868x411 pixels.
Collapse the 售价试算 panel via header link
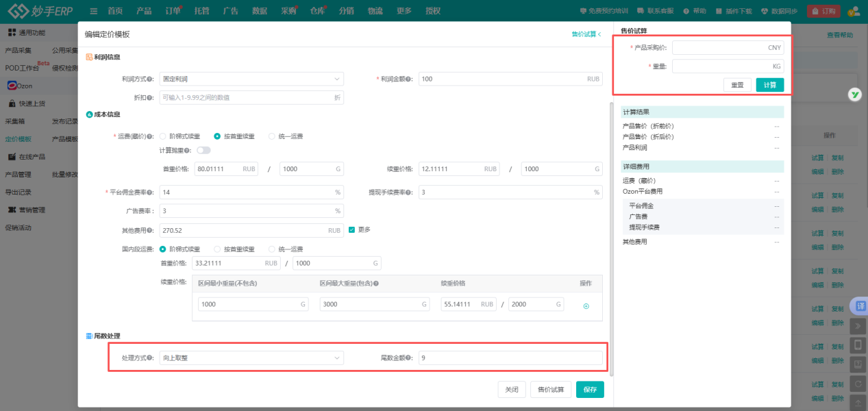coord(586,34)
